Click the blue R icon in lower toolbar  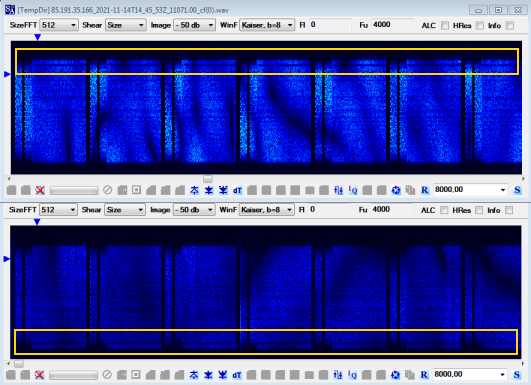pos(424,375)
